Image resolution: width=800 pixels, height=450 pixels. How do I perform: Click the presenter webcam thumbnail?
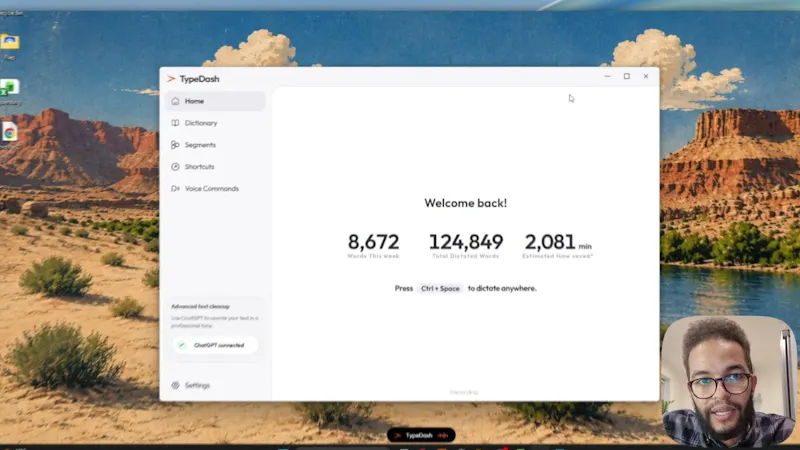click(729, 382)
